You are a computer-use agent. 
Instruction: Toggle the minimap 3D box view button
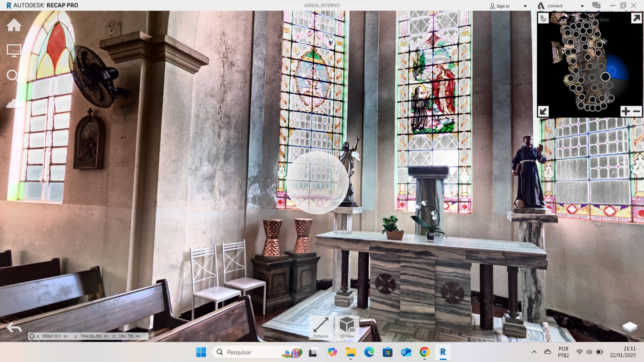pos(543,18)
